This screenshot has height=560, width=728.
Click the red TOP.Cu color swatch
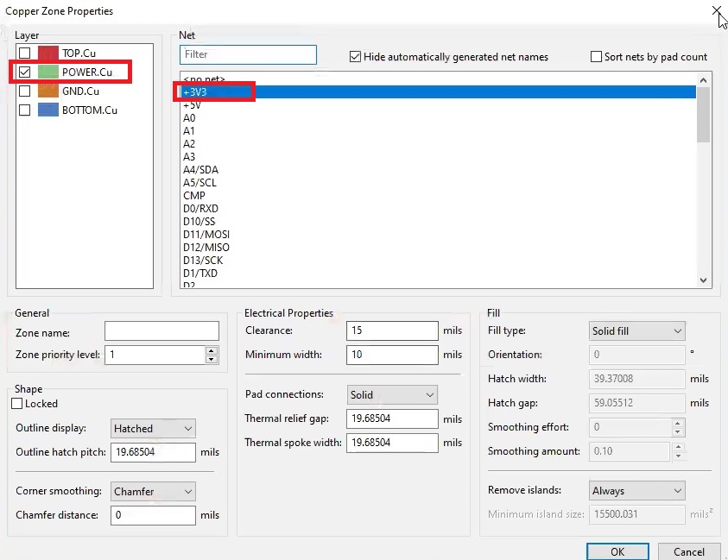click(x=48, y=53)
